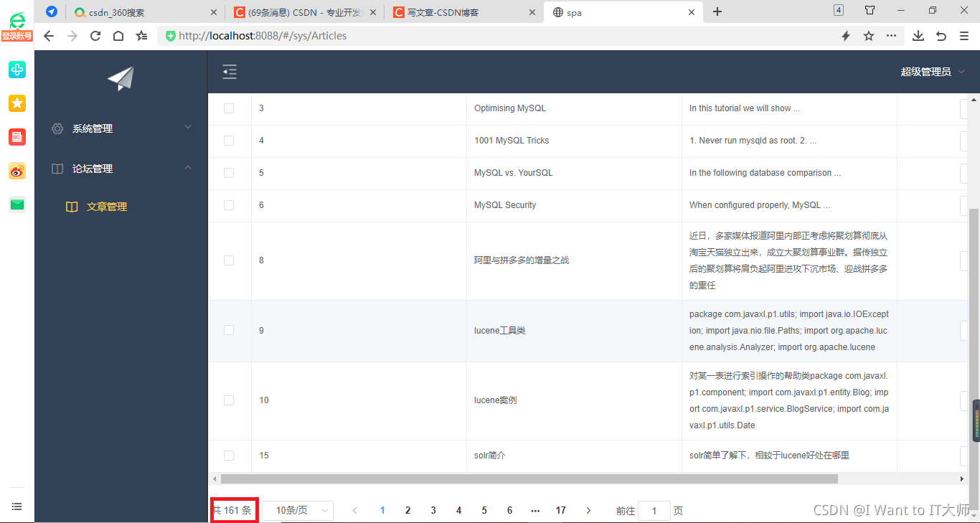
Task: Click the 论坛管理 book icon
Action: click(57, 169)
